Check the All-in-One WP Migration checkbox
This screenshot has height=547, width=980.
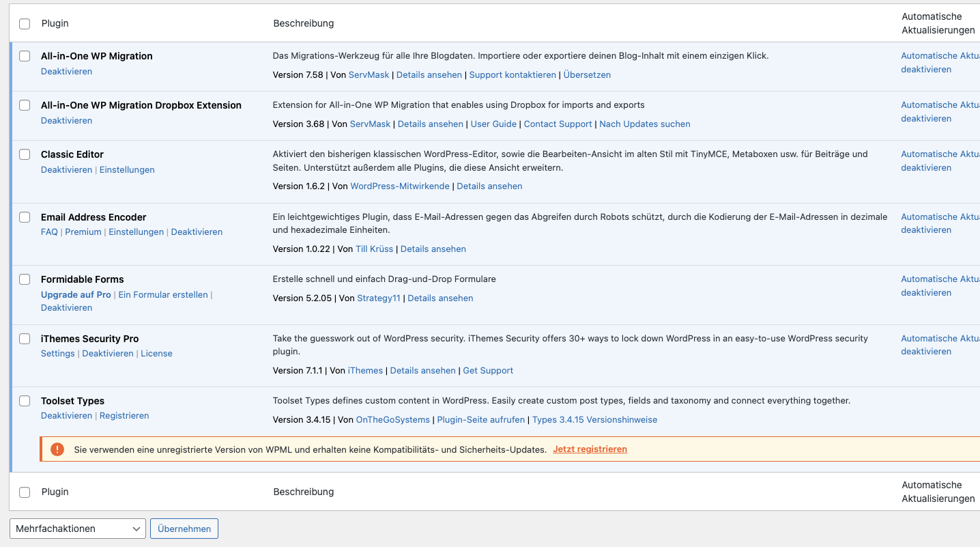click(x=25, y=56)
